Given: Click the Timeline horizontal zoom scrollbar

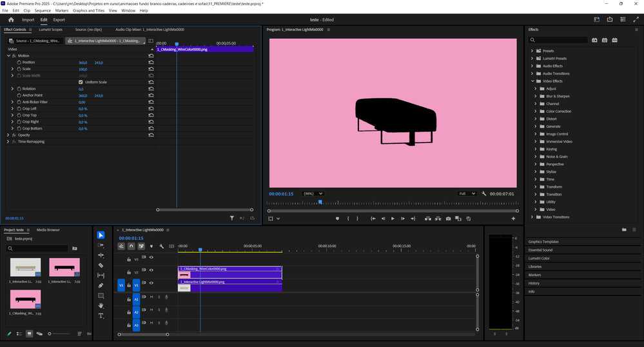Looking at the screenshot, I should click(x=143, y=335).
